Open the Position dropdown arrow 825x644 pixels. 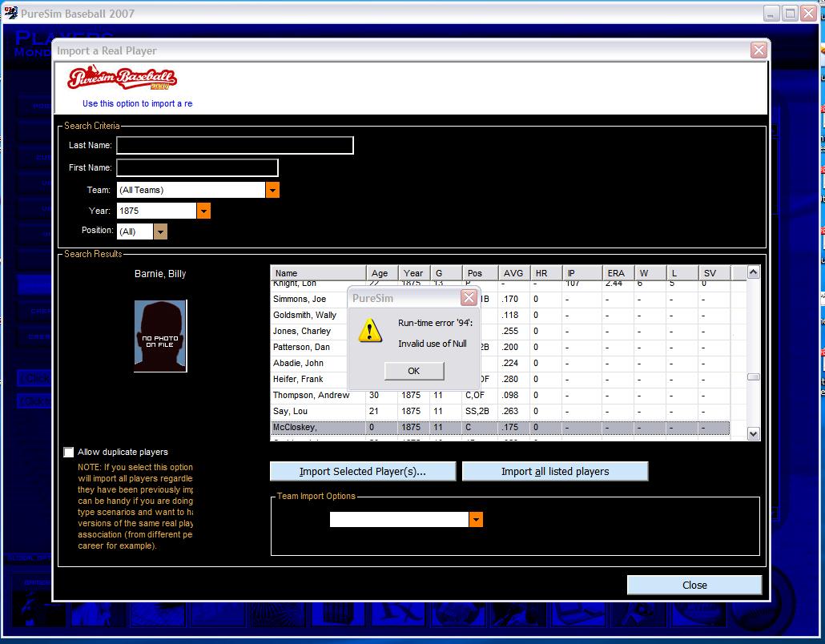[x=160, y=231]
